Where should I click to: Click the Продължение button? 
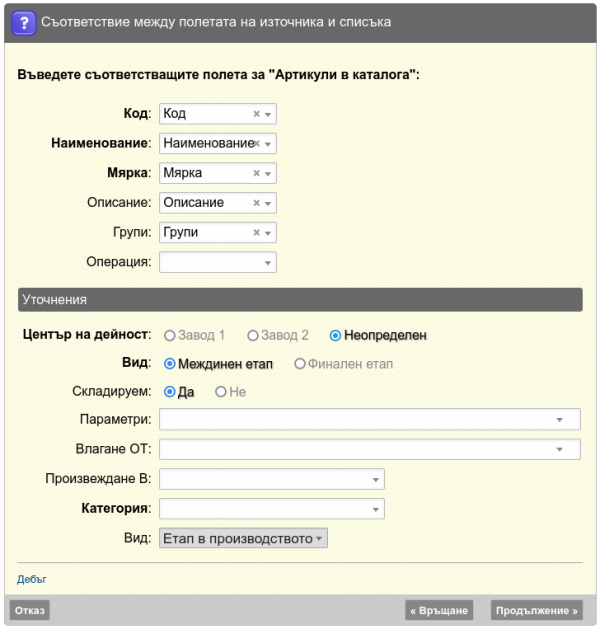point(537,611)
